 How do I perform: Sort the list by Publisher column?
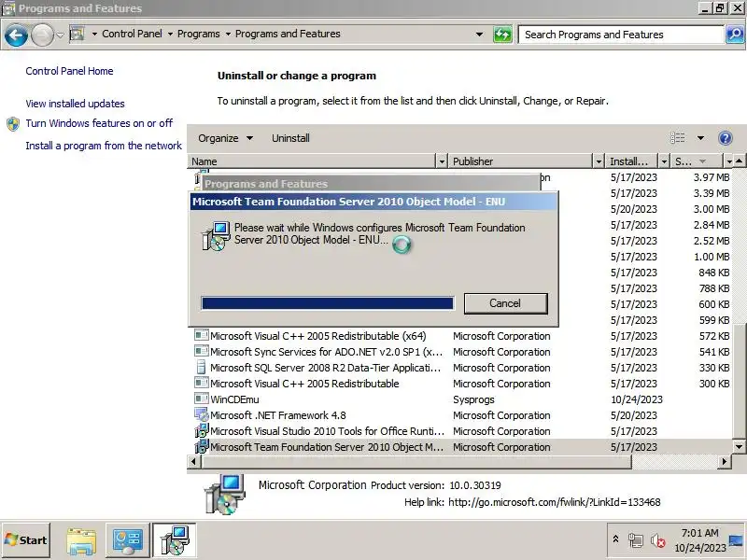(520, 161)
